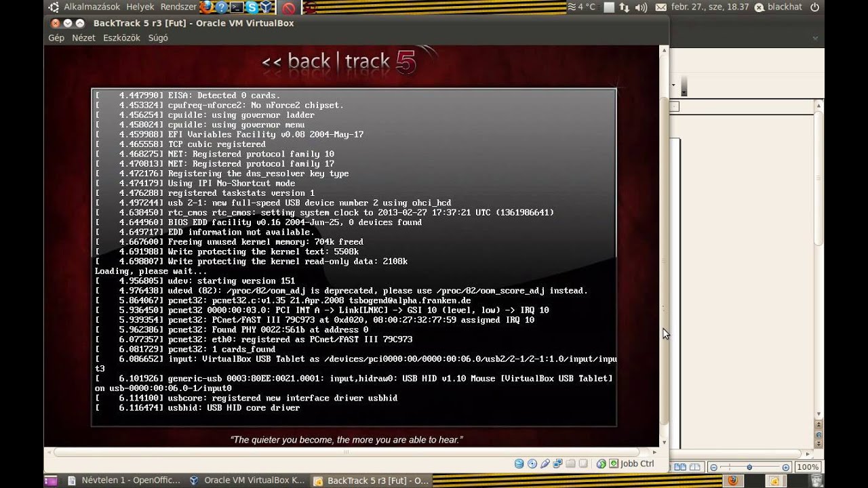Viewport: 868px width, 488px height.
Task: Open the Nézet menu
Action: [x=83, y=38]
